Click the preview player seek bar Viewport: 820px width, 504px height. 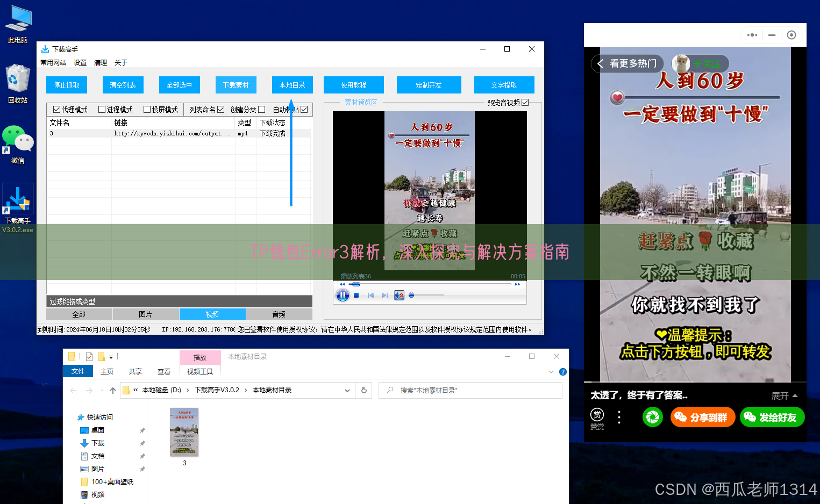click(430, 284)
